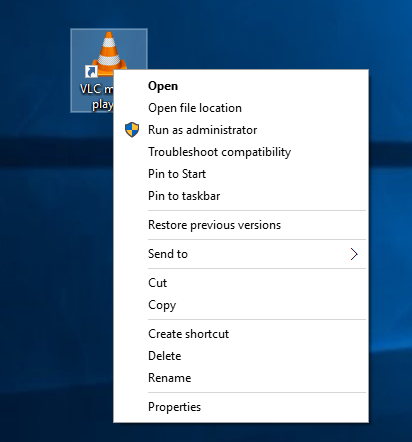Select Rename in the context menu
The image size is (412, 442).
click(241, 378)
